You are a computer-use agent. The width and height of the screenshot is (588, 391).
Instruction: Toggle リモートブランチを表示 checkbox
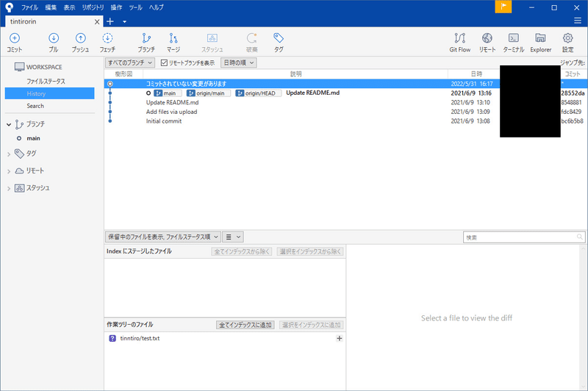(164, 62)
